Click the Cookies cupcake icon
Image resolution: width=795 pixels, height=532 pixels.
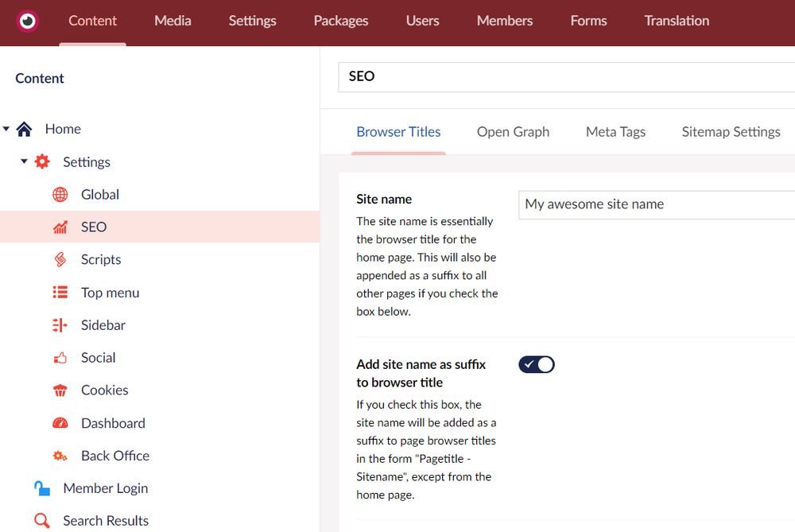pyautogui.click(x=60, y=390)
